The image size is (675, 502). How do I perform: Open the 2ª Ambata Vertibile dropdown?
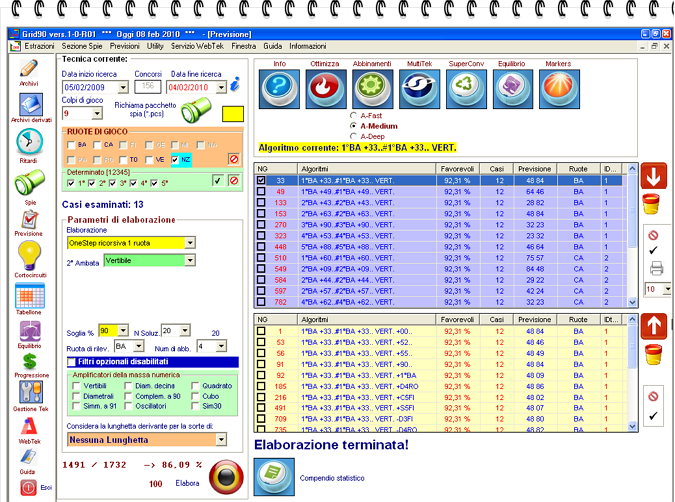tap(190, 260)
